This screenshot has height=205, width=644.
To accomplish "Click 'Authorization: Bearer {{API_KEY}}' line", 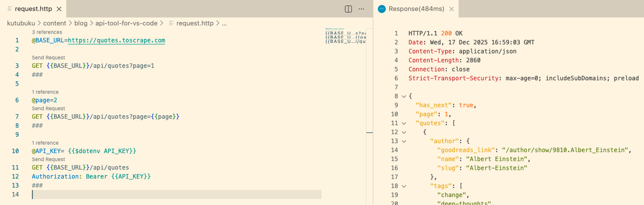I will pyautogui.click(x=91, y=177).
